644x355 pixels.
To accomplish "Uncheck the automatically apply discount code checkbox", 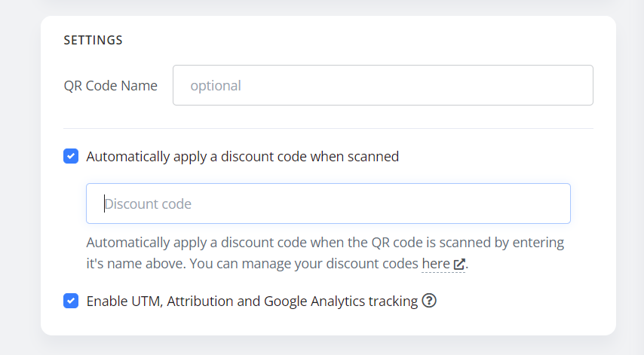I will [x=71, y=156].
